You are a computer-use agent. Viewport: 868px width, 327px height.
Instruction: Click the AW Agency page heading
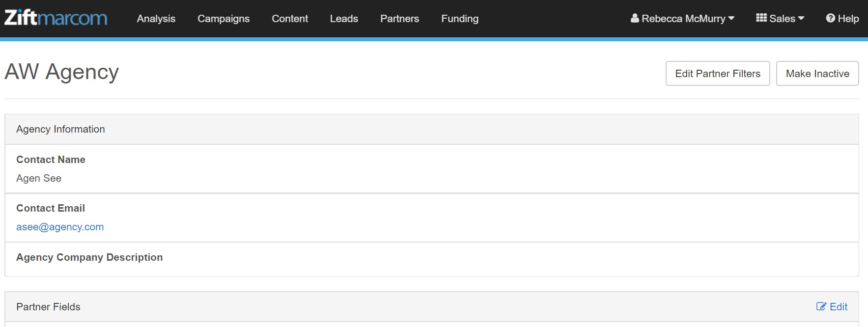coord(62,72)
